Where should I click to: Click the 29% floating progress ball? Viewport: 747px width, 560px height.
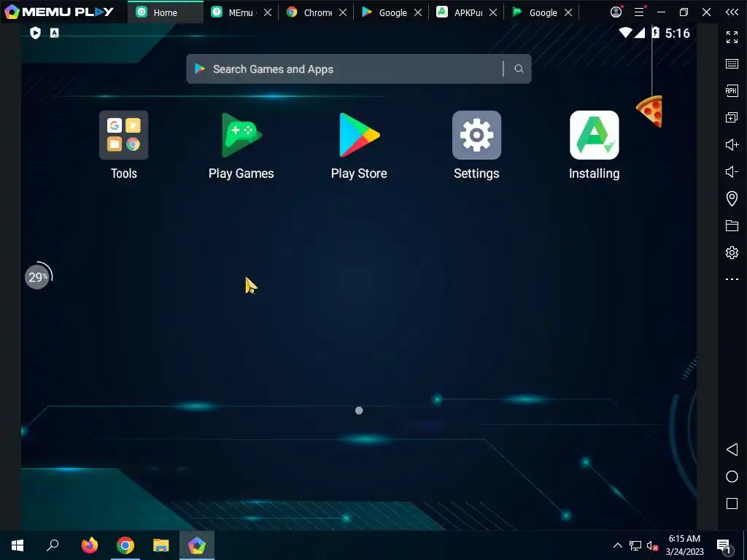38,276
